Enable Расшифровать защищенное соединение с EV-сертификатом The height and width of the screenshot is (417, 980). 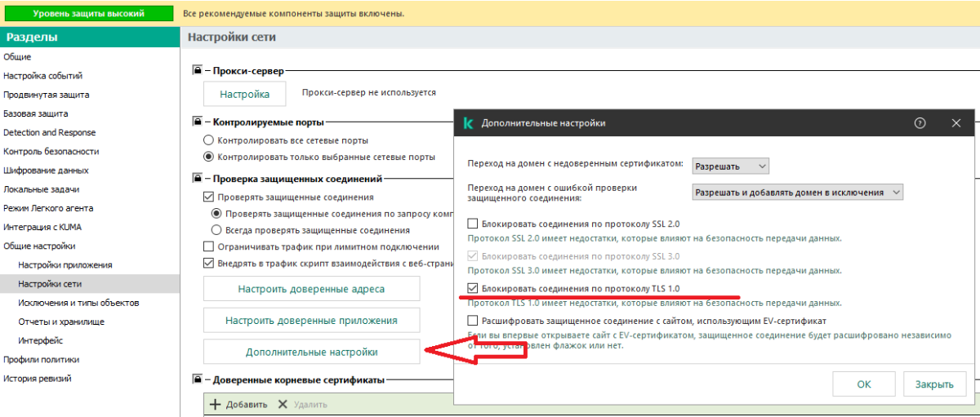473,321
